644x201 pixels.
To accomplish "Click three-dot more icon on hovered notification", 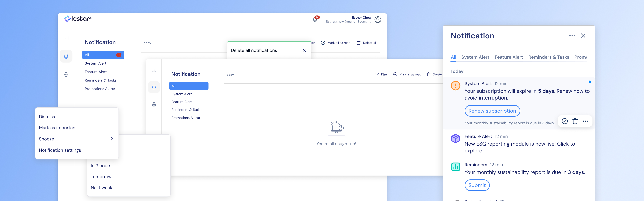I will (585, 121).
